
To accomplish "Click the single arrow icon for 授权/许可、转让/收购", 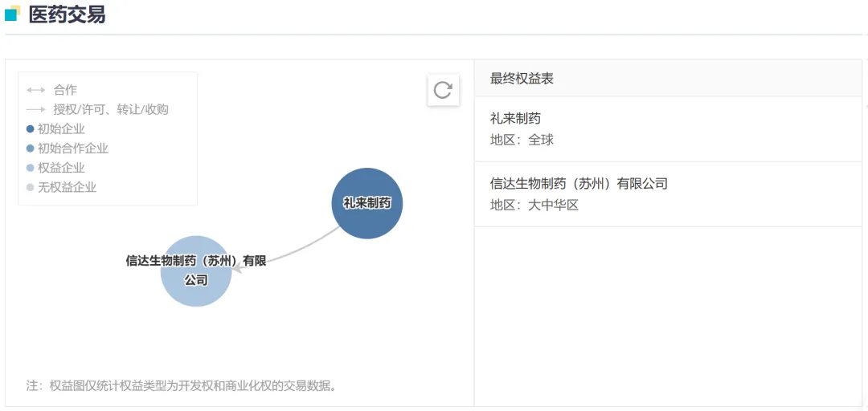I will pyautogui.click(x=35, y=110).
